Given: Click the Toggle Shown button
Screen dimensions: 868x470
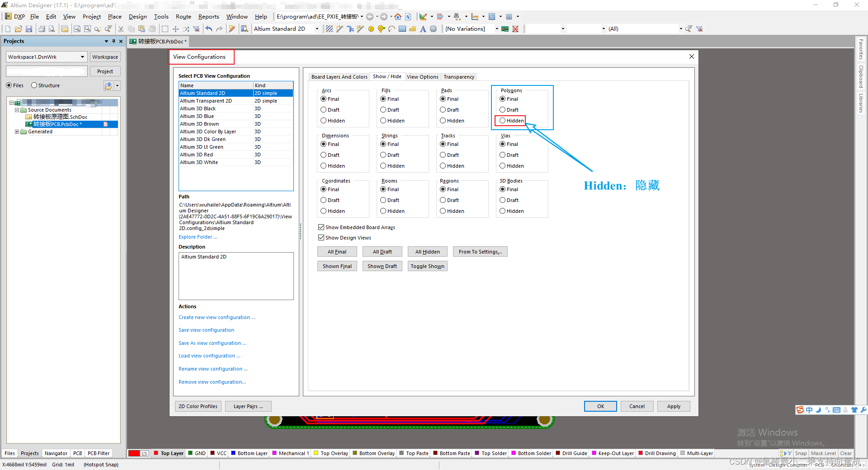Looking at the screenshot, I should [428, 266].
